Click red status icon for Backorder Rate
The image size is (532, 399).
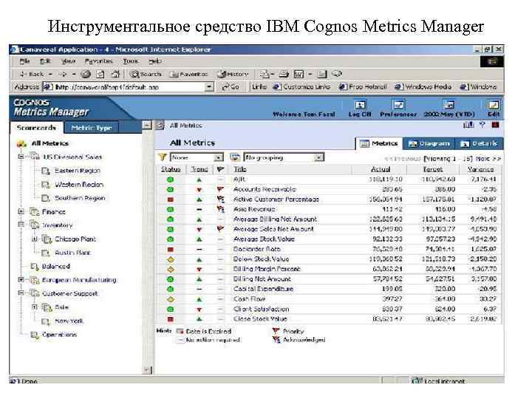(x=171, y=250)
